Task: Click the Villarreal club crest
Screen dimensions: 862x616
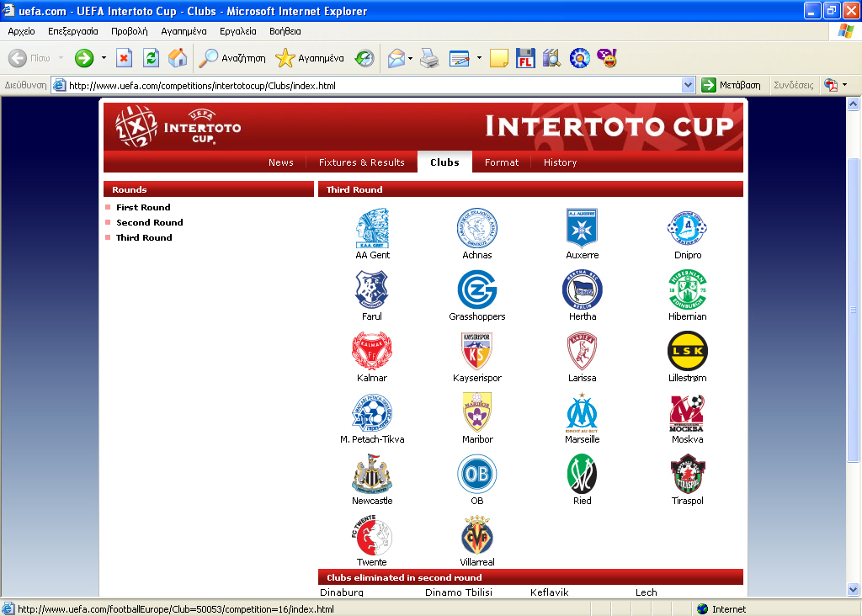Action: click(477, 535)
